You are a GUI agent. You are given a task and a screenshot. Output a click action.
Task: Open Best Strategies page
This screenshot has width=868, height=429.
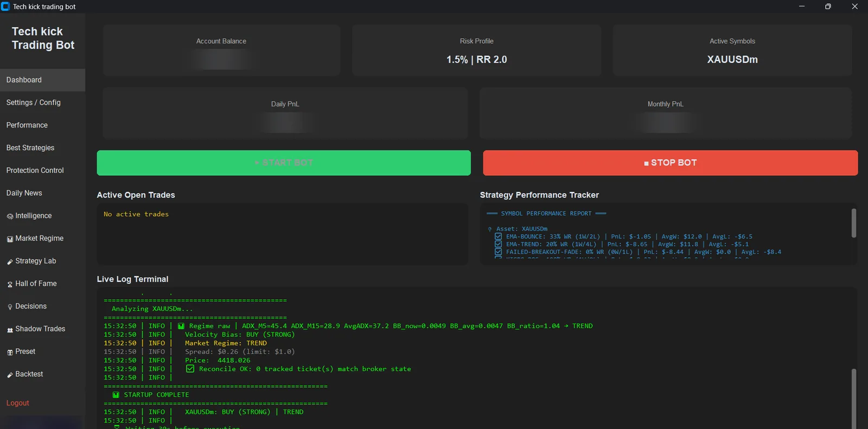click(x=42, y=148)
